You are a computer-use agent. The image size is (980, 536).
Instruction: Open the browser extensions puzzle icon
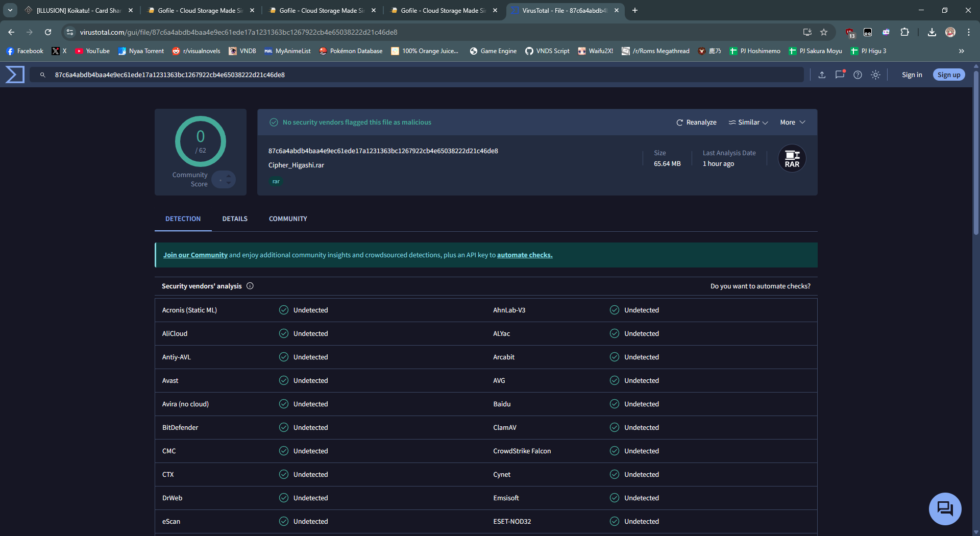tap(904, 32)
